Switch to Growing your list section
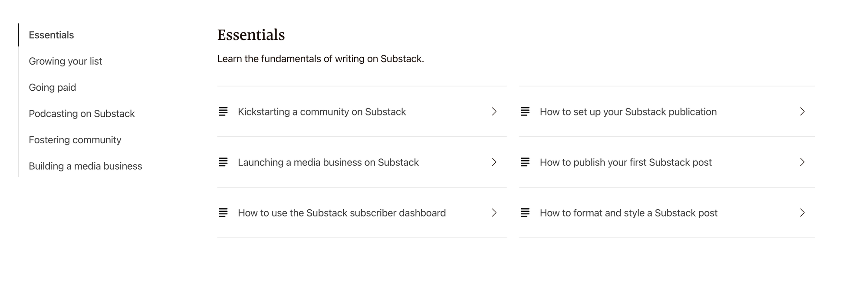This screenshot has width=868, height=299. tap(65, 61)
